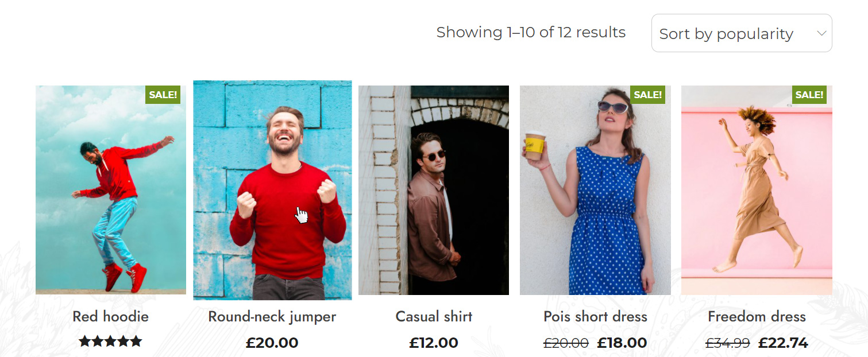The image size is (868, 357).
Task: Click the five-star rating under Red hoodie
Action: [110, 342]
